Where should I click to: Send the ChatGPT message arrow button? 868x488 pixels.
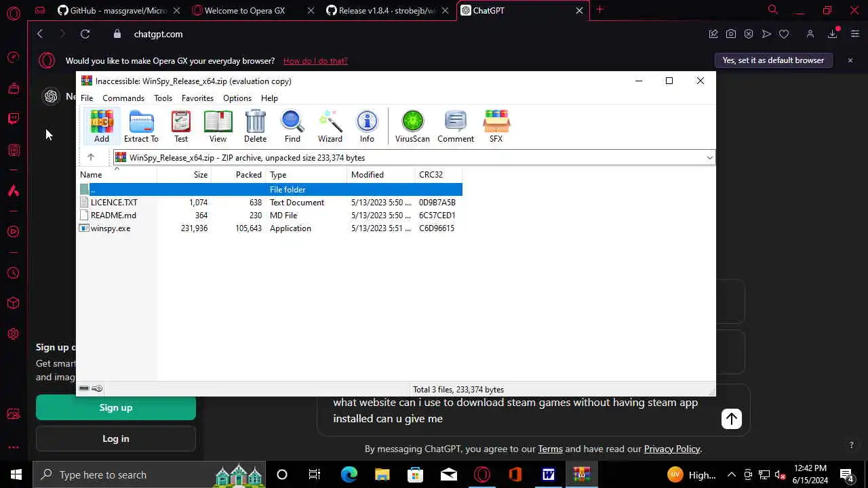click(x=732, y=419)
